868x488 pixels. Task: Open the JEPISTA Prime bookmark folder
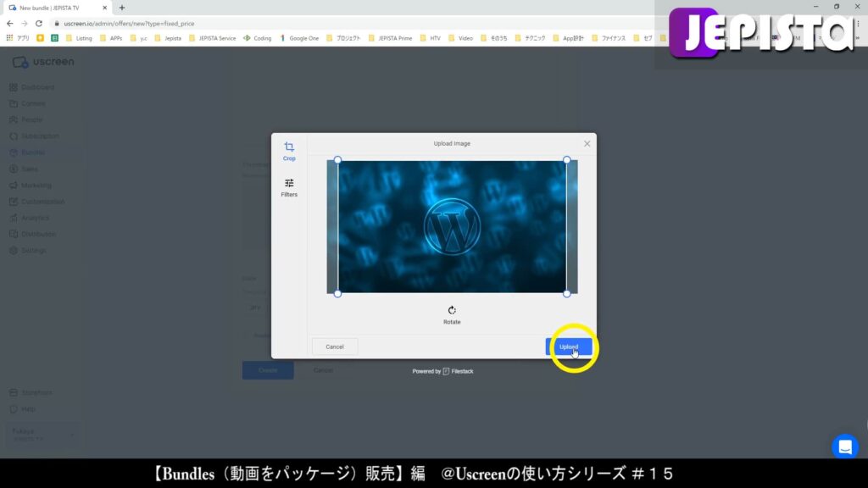[390, 38]
